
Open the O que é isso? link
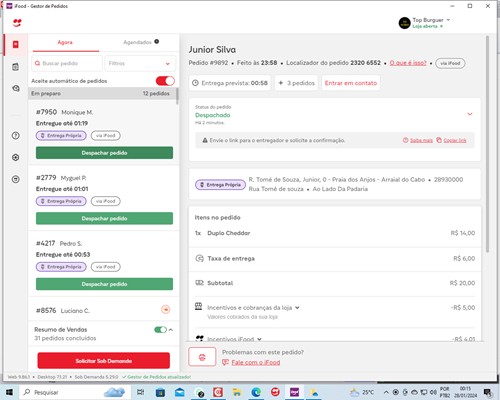click(x=408, y=63)
